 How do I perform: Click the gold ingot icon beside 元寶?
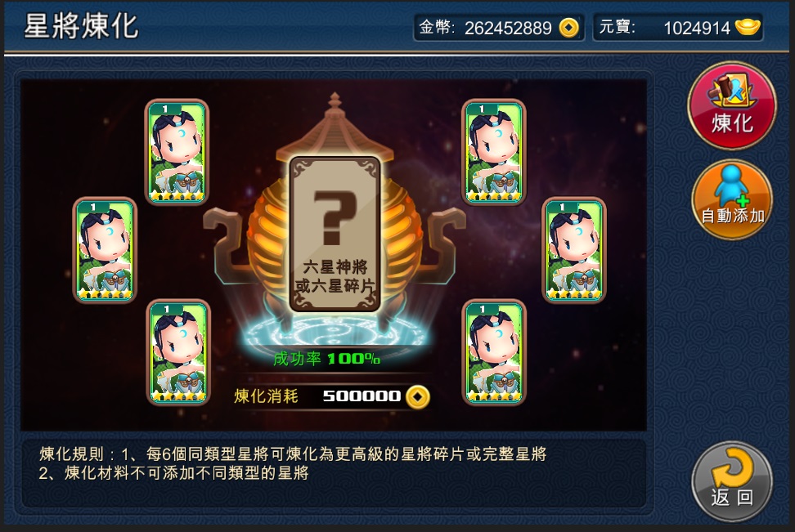click(x=748, y=27)
